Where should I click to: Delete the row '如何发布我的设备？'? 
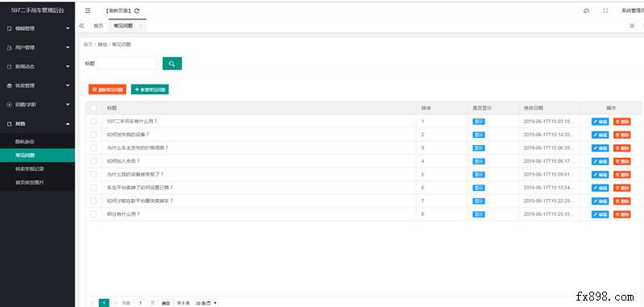(621, 135)
